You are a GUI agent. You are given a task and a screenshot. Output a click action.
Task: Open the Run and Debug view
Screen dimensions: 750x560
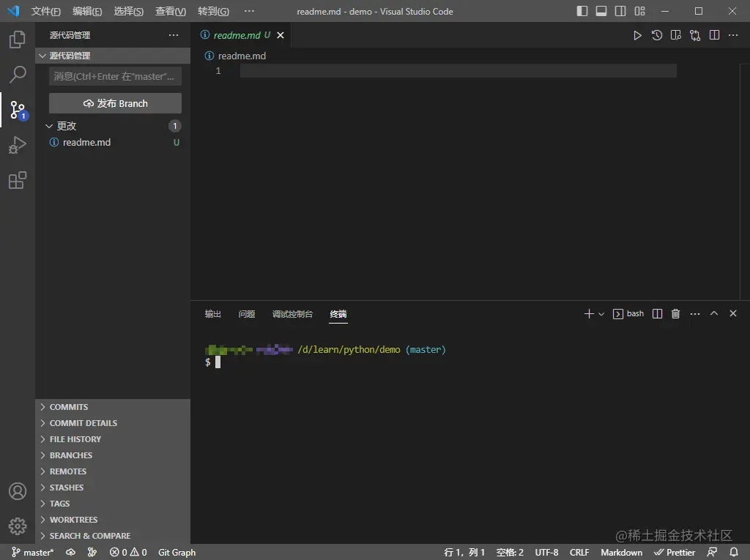click(x=18, y=145)
